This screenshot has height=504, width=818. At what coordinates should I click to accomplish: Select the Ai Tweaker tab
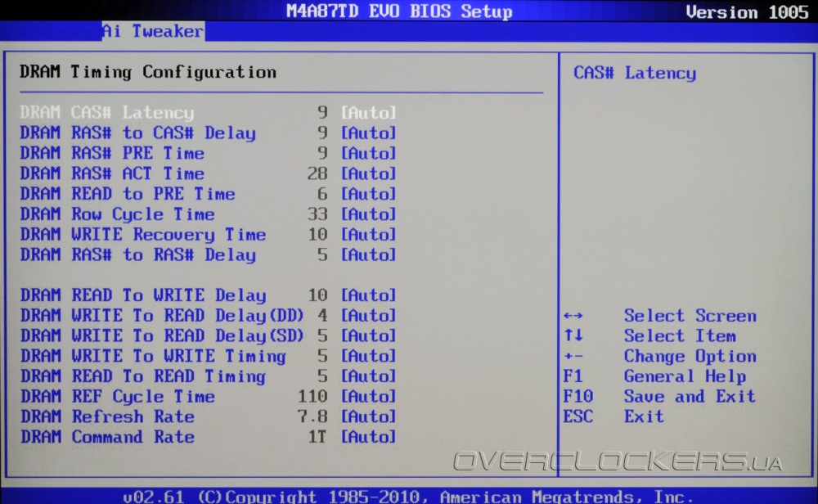coord(153,31)
